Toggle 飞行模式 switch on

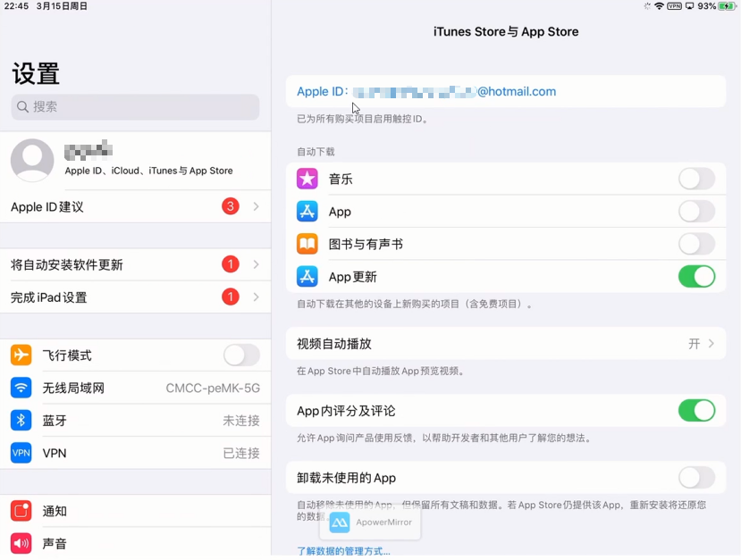pyautogui.click(x=241, y=355)
